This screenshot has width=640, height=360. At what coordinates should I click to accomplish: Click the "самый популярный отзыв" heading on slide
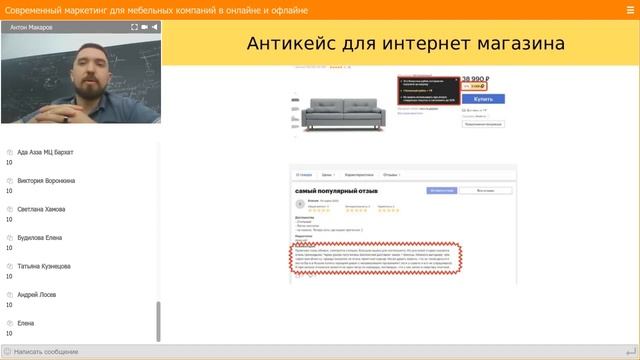336,191
